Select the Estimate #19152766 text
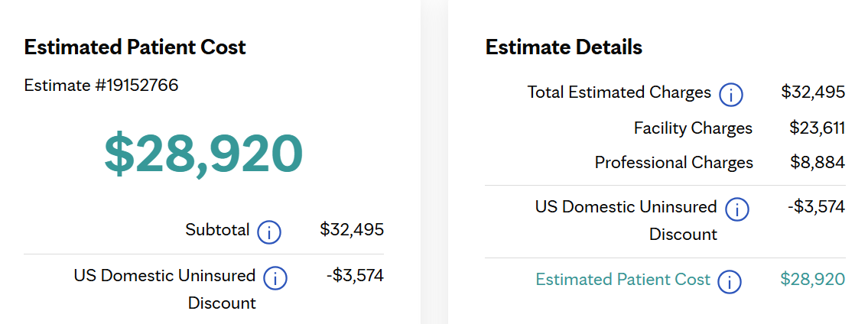868x324 pixels. [x=101, y=85]
